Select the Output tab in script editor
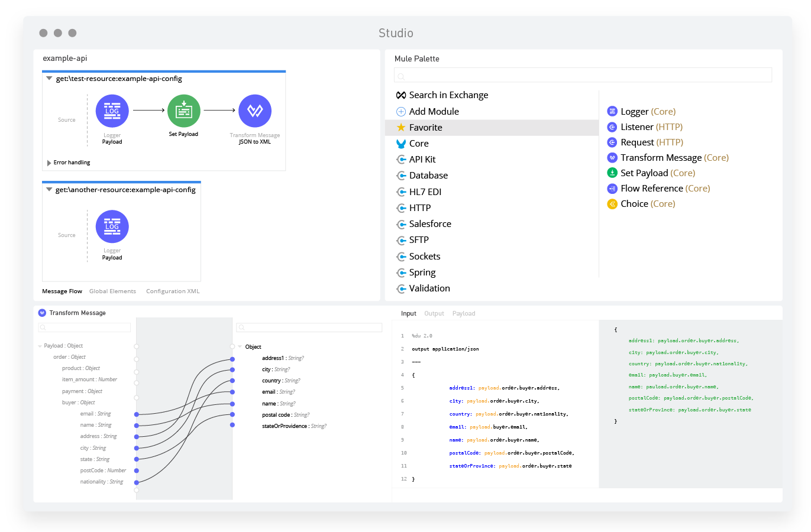811x532 pixels. (434, 314)
